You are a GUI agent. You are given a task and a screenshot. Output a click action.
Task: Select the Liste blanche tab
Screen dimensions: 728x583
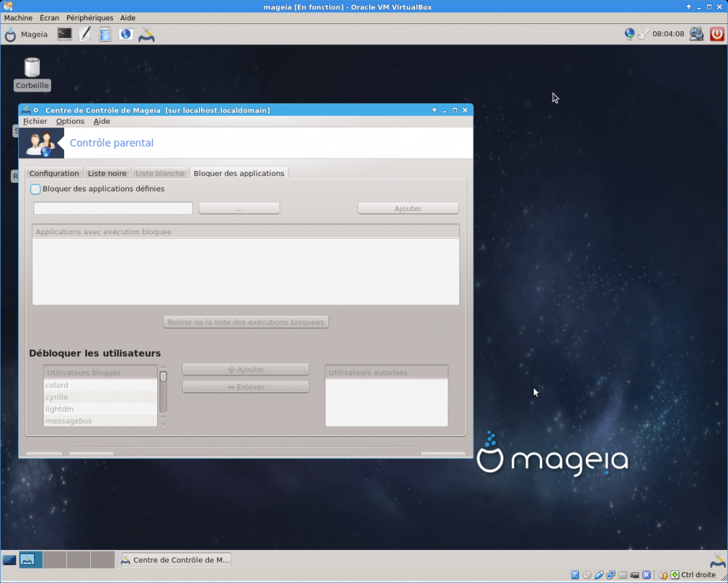click(x=159, y=173)
